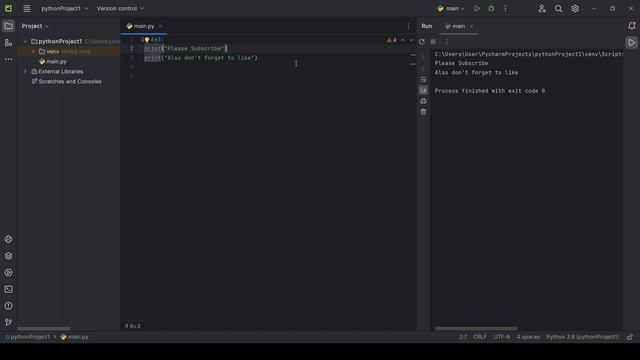The height and width of the screenshot is (360, 640).
Task: Open the Code With Me user icon
Action: [542, 9]
